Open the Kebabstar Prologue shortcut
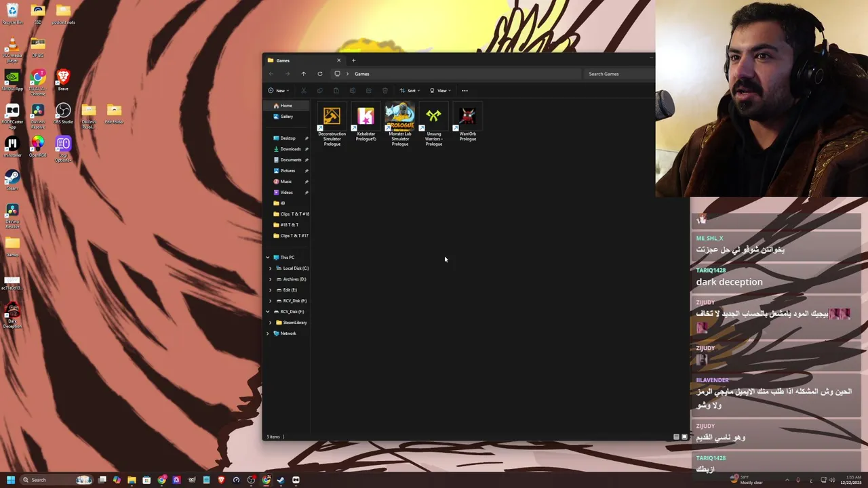The width and height of the screenshot is (868, 488). 366,123
